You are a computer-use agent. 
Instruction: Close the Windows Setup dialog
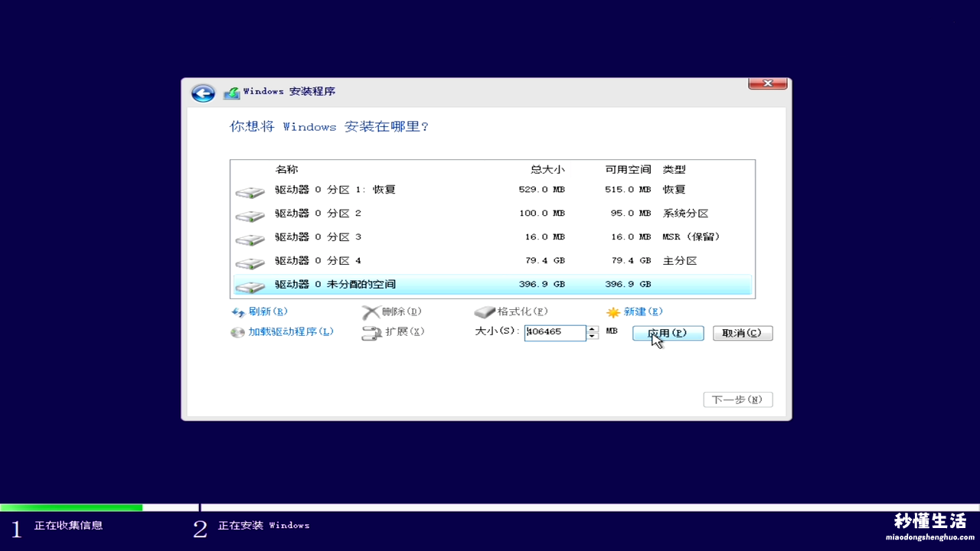pos(768,83)
